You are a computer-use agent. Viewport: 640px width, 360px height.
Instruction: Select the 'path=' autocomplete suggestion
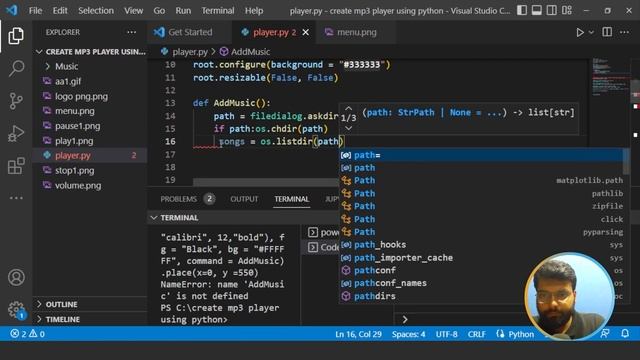coord(482,155)
